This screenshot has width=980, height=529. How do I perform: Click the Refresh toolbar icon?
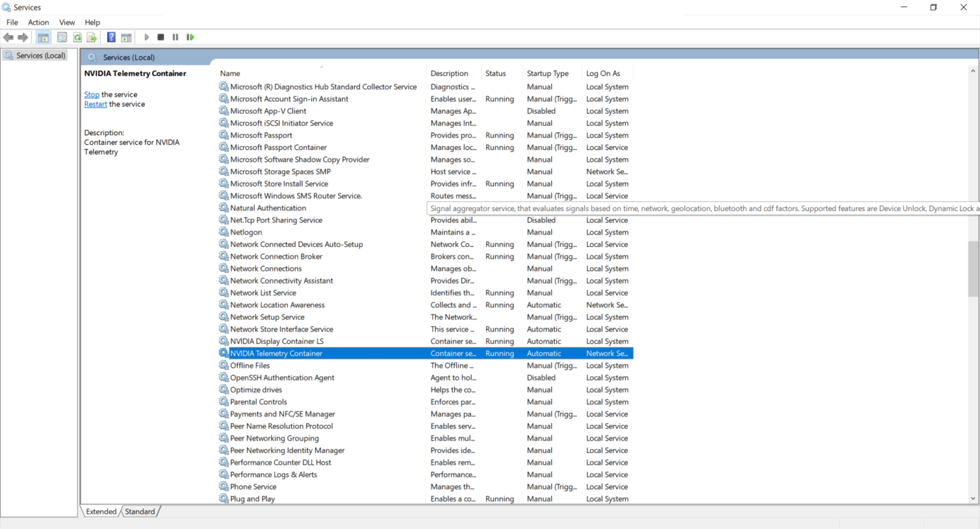[x=77, y=37]
